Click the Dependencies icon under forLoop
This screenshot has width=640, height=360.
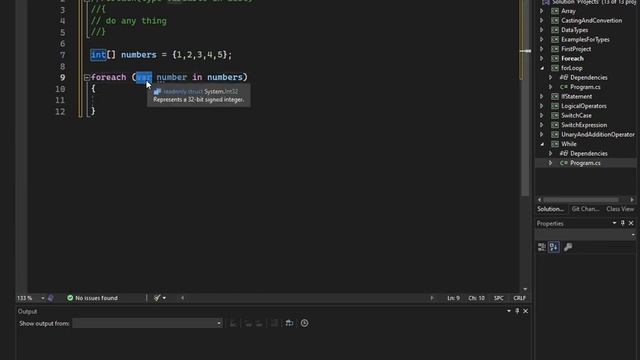click(x=564, y=78)
